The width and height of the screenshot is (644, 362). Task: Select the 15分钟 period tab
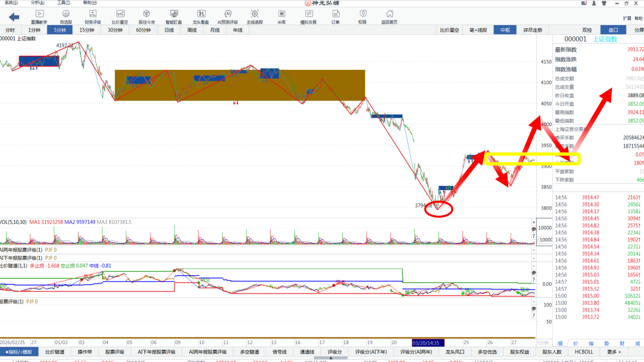coord(87,30)
